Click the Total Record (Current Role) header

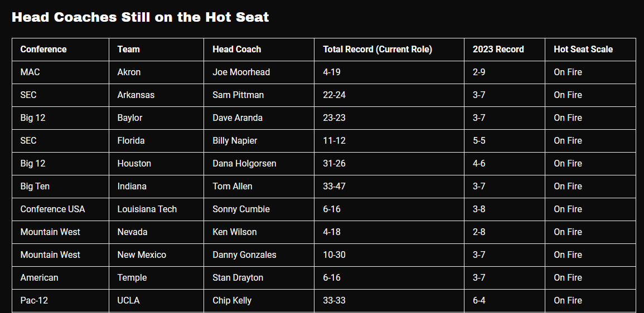pos(377,50)
